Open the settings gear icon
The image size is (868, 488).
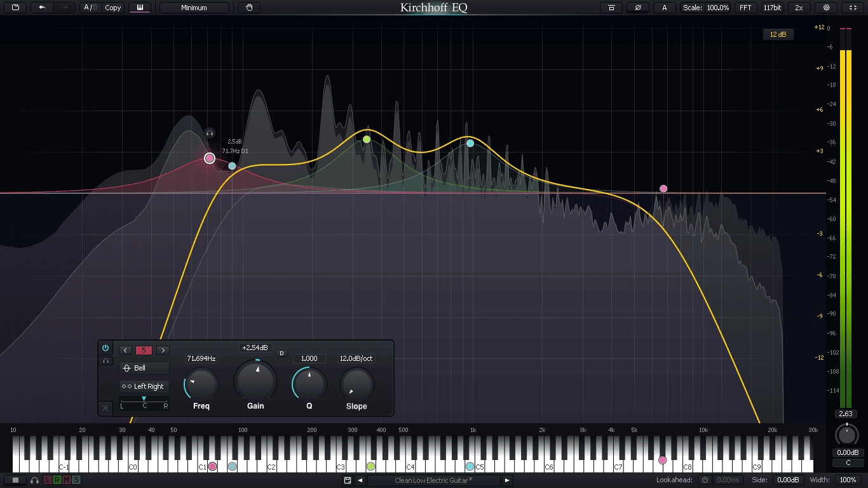(826, 8)
